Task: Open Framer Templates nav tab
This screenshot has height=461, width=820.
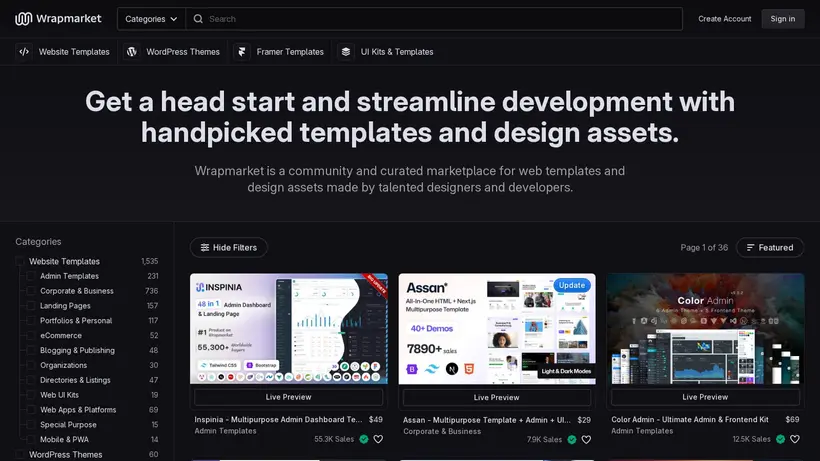Action: (279, 52)
